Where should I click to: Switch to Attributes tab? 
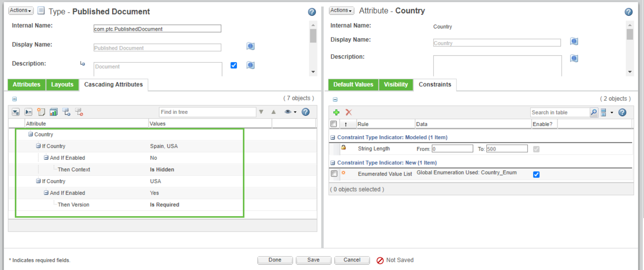coord(27,85)
